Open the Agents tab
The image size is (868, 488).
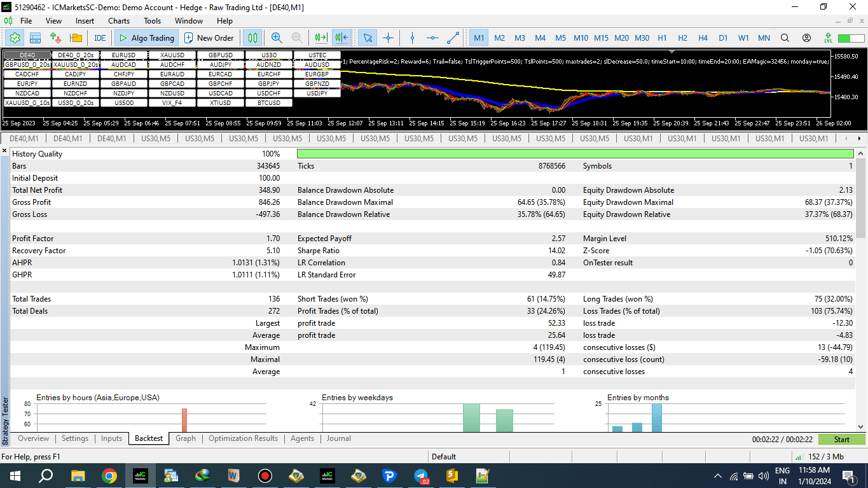(302, 438)
